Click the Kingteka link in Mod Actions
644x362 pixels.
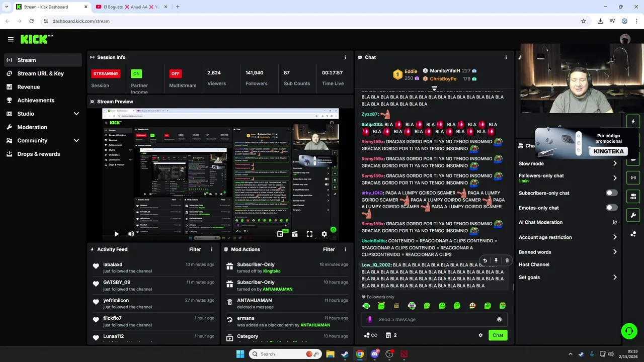(272, 271)
